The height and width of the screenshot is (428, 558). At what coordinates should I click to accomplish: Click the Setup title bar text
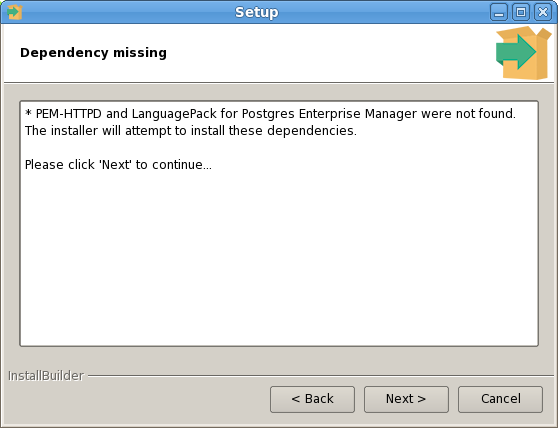(x=257, y=12)
